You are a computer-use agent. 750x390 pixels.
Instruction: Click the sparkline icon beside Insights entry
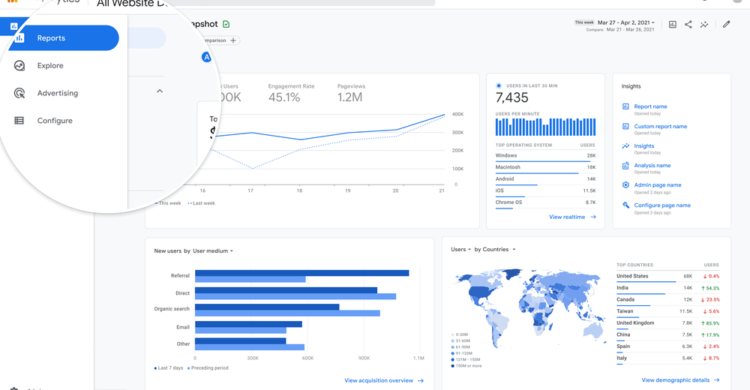[x=626, y=146]
